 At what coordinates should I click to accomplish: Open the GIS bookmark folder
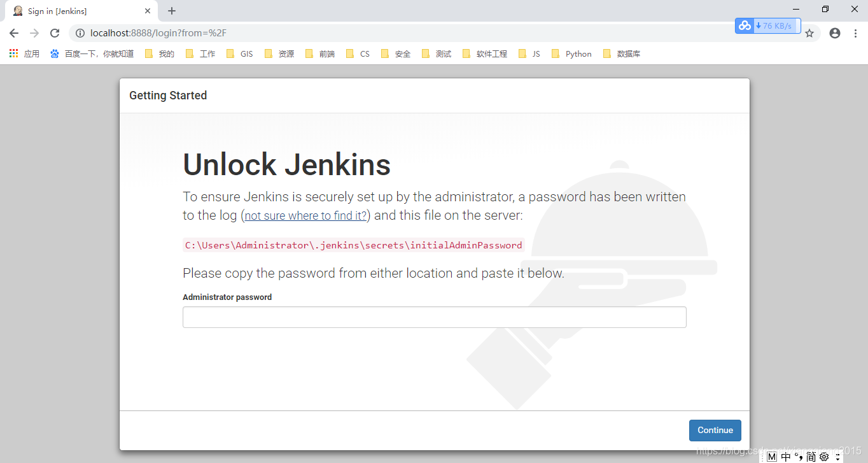[x=239, y=54]
